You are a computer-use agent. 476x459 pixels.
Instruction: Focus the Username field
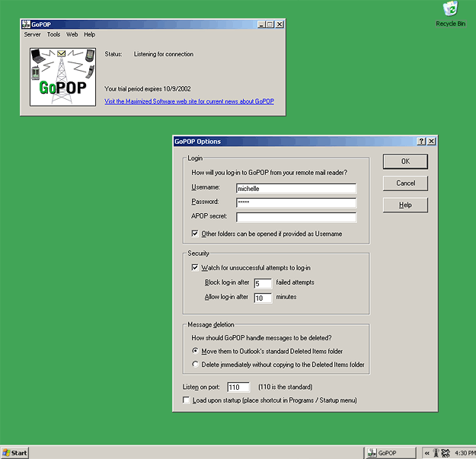(x=296, y=188)
